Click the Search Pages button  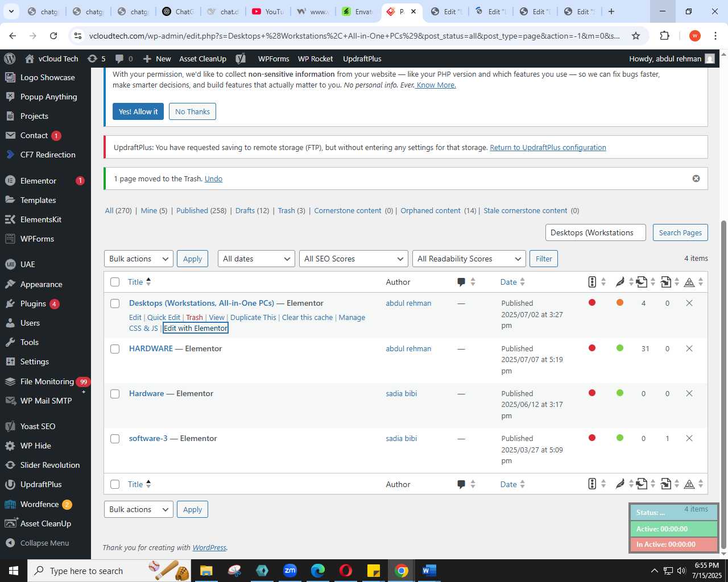point(680,232)
